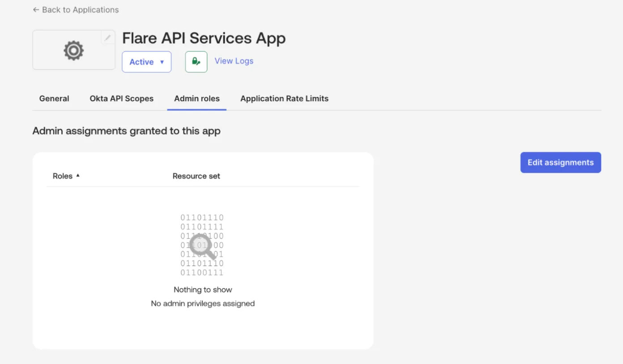Click 'No admin privileges assigned' message
This screenshot has height=364, width=623.
click(x=203, y=303)
